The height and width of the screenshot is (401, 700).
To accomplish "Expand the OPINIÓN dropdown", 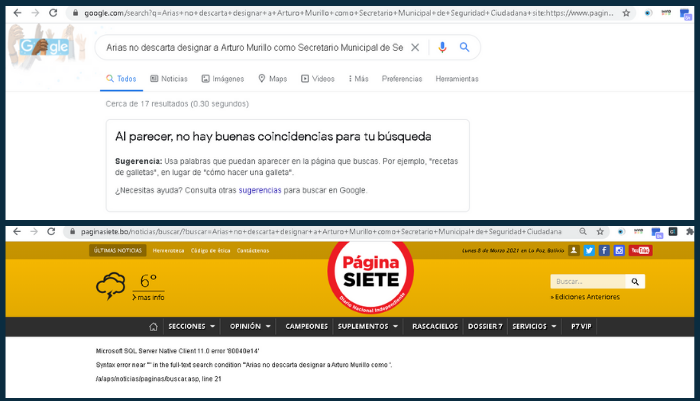I will coord(250,326).
